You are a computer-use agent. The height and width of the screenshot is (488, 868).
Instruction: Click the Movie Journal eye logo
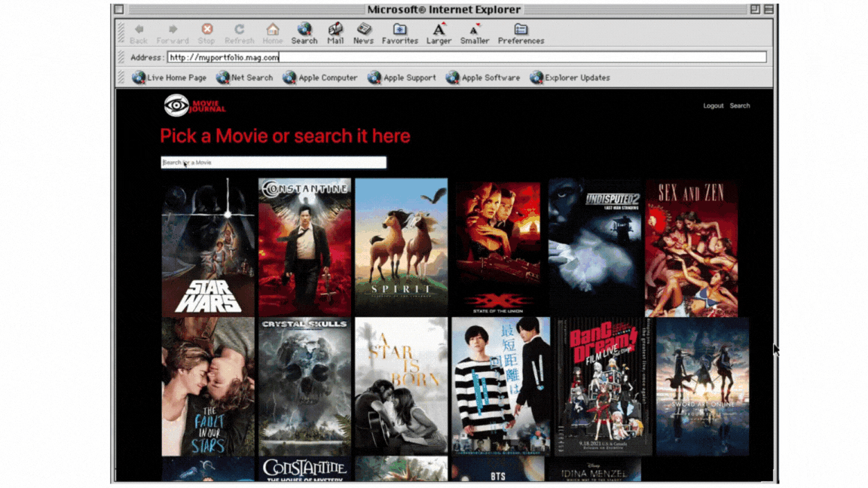coord(176,105)
